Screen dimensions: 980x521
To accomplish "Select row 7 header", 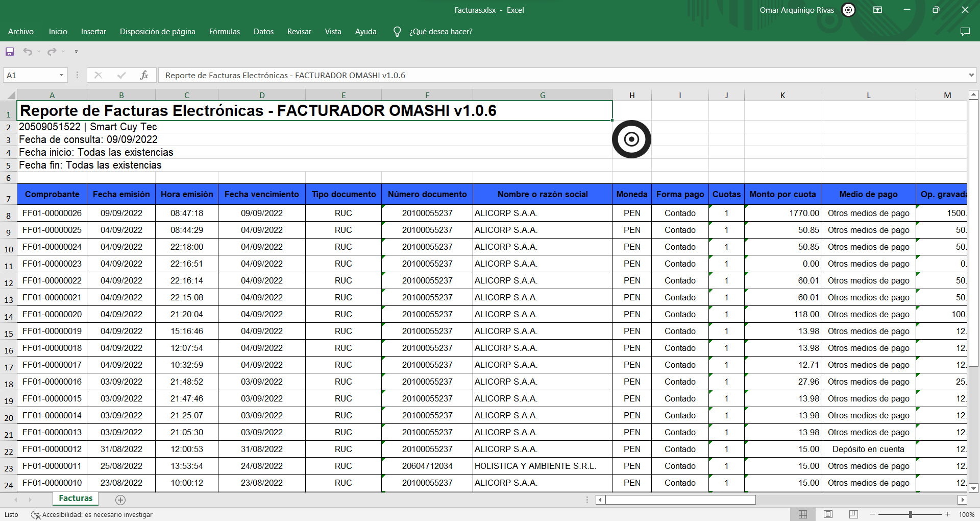I will [8, 195].
